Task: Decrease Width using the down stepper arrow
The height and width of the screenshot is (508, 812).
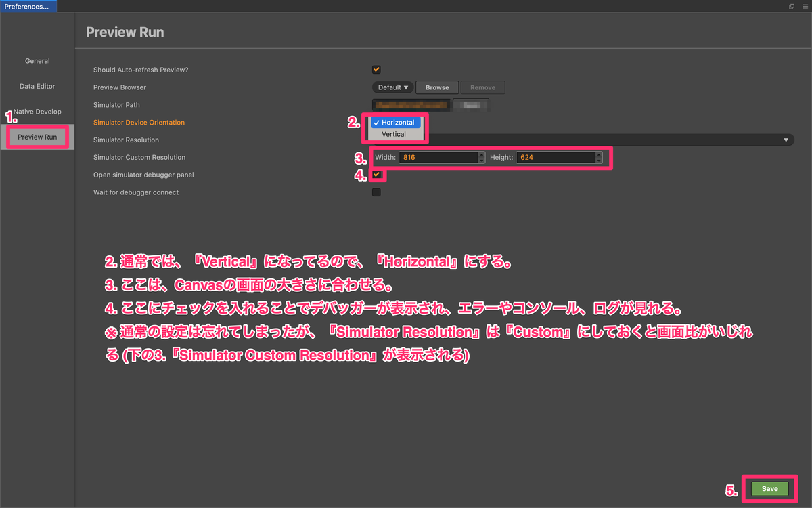Action: click(x=482, y=161)
